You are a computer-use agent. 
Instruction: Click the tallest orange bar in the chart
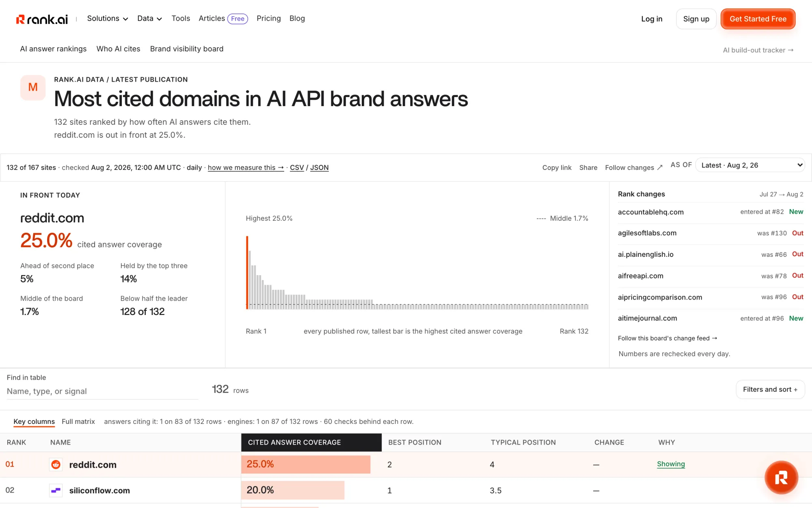coord(247,272)
